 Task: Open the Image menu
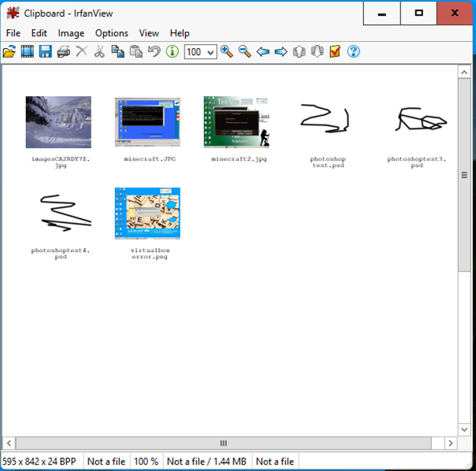tap(71, 33)
